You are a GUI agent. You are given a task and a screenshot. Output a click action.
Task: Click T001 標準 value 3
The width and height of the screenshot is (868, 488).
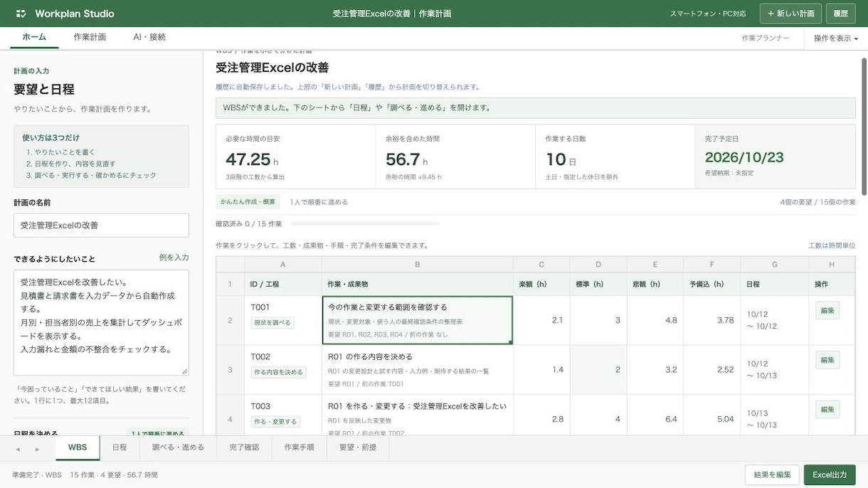598,320
